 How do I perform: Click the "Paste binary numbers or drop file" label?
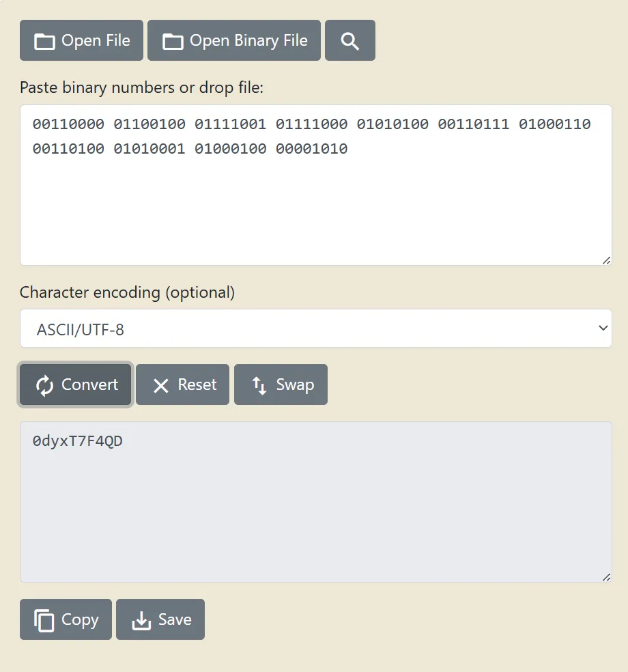point(141,88)
